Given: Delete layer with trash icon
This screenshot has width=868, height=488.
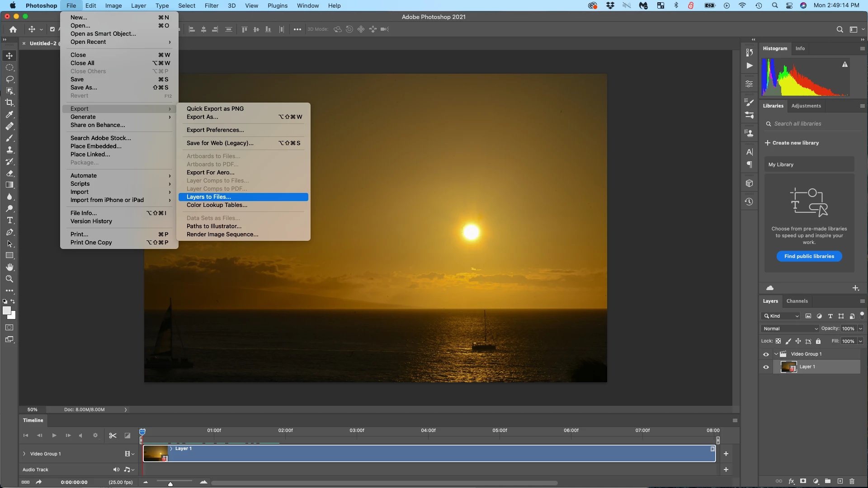Looking at the screenshot, I should (852, 481).
